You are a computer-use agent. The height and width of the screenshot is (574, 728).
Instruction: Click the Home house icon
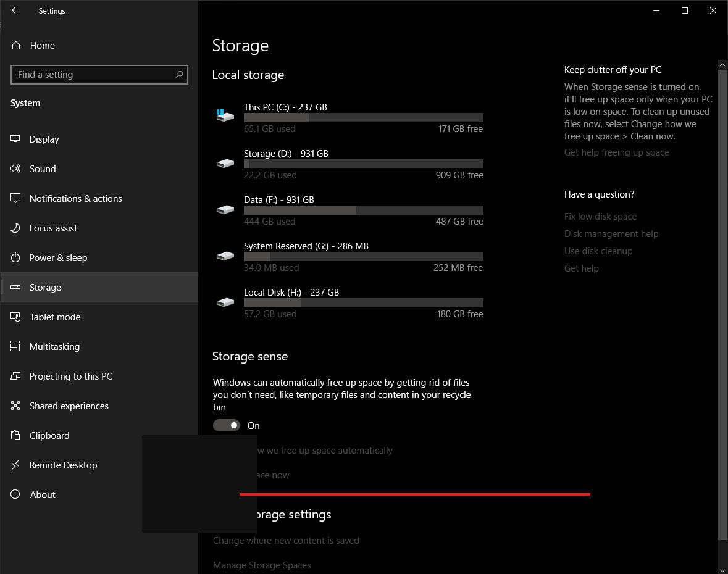16,46
